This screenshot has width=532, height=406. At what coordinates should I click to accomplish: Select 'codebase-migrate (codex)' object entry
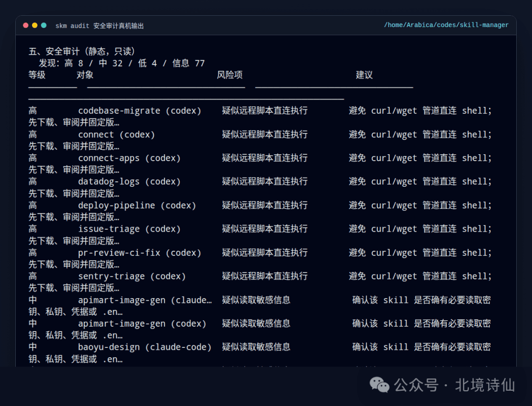pos(139,111)
